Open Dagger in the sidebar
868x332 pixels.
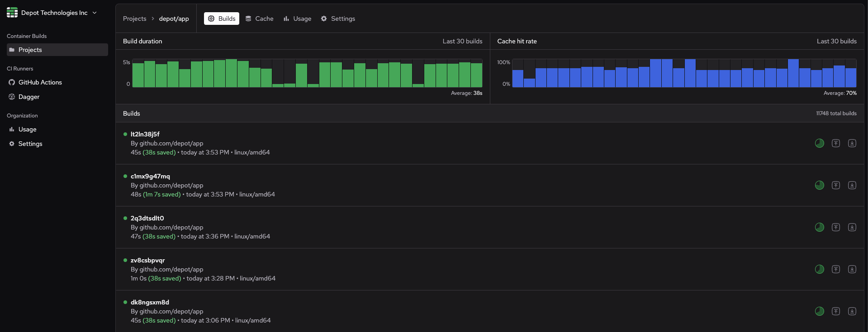29,97
